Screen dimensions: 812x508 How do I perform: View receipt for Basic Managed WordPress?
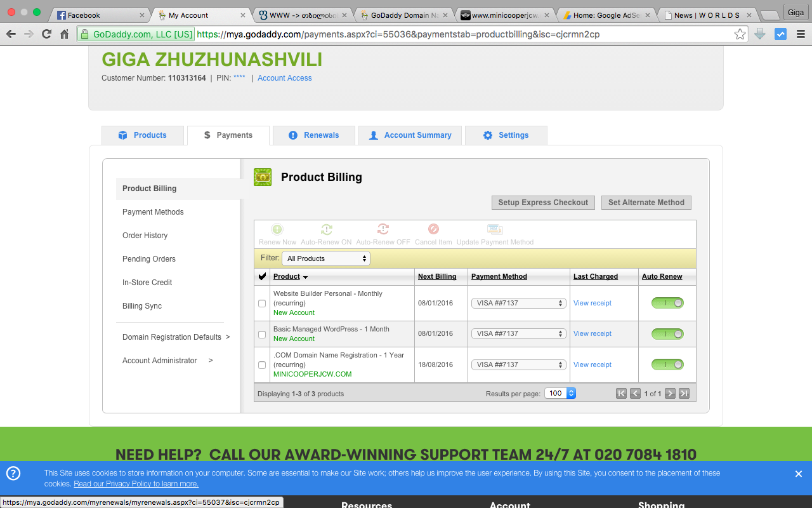coord(593,333)
